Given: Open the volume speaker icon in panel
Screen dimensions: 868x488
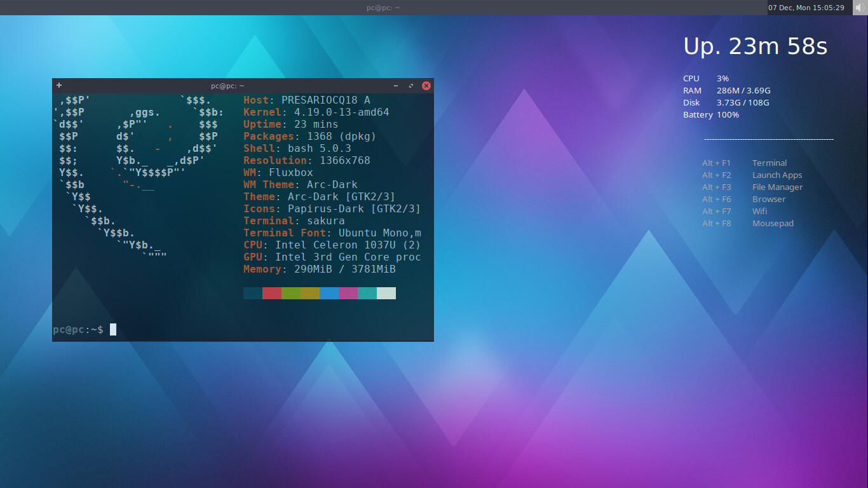Looking at the screenshot, I should click(860, 8).
